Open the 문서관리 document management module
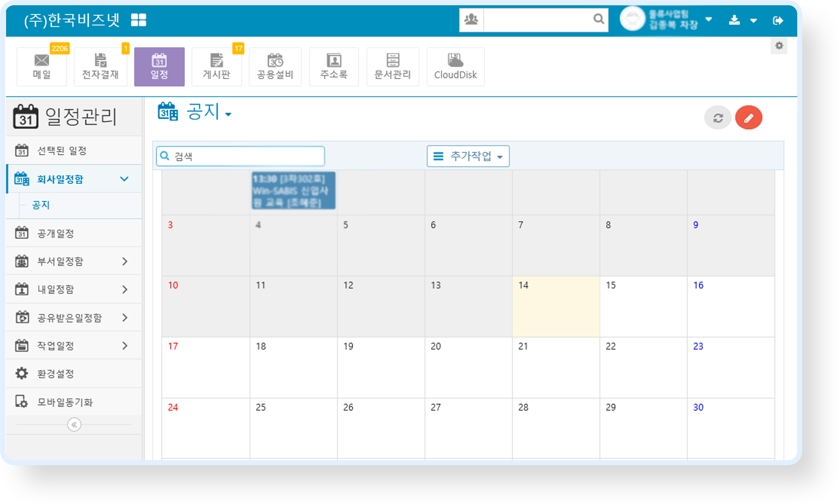839x504 pixels. tap(392, 67)
